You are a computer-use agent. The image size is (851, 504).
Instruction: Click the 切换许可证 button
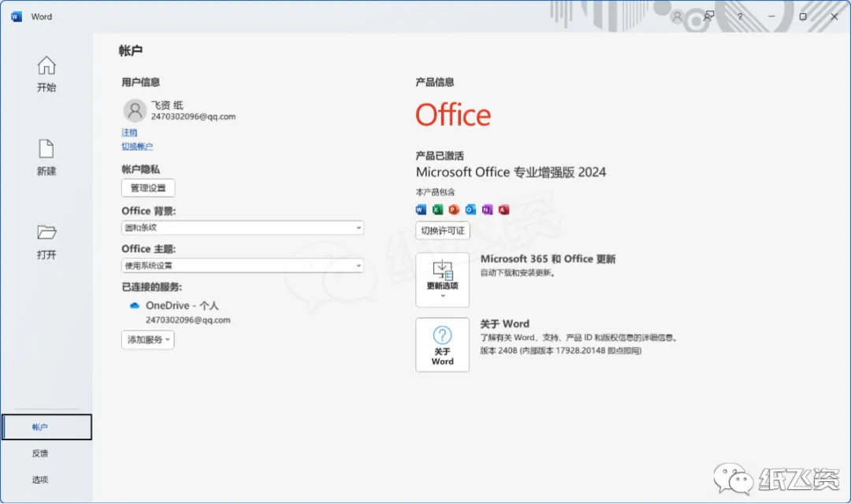[443, 231]
